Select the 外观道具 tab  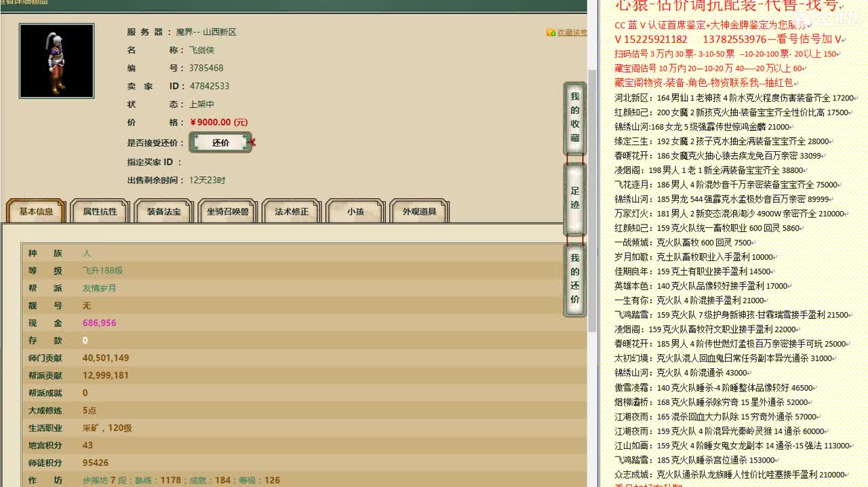click(419, 212)
